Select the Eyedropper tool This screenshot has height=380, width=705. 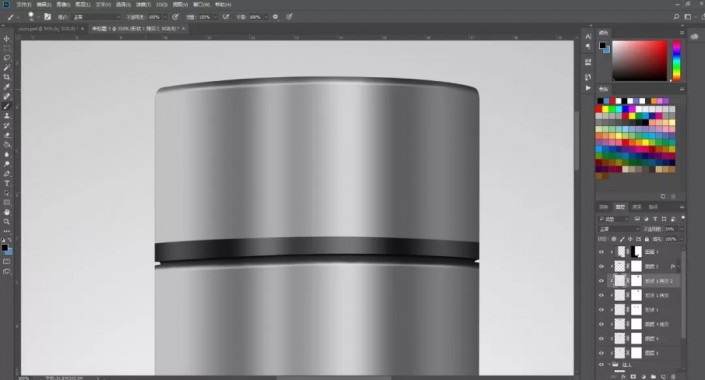pyautogui.click(x=7, y=87)
